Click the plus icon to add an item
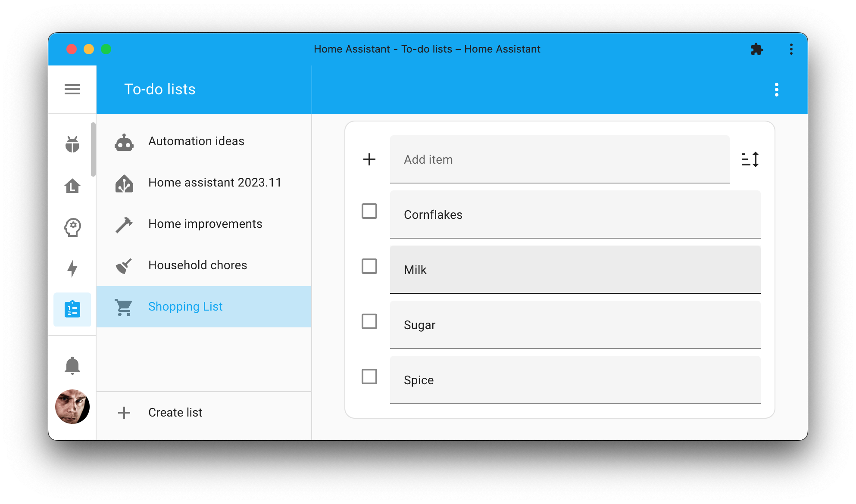 click(x=369, y=159)
